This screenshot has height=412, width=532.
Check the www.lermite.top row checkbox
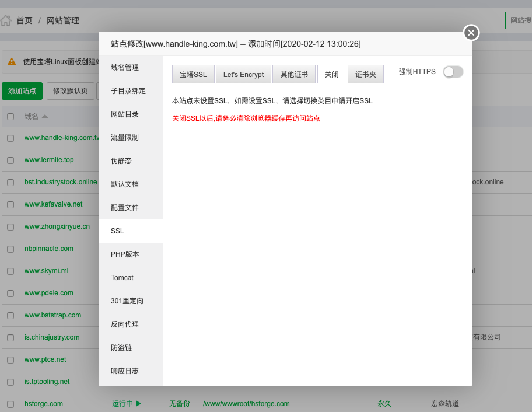[x=10, y=160]
